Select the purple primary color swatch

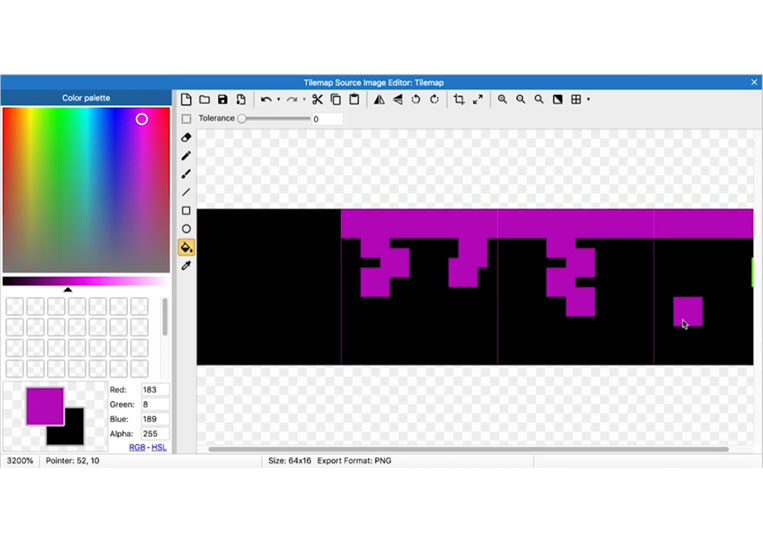tap(45, 406)
